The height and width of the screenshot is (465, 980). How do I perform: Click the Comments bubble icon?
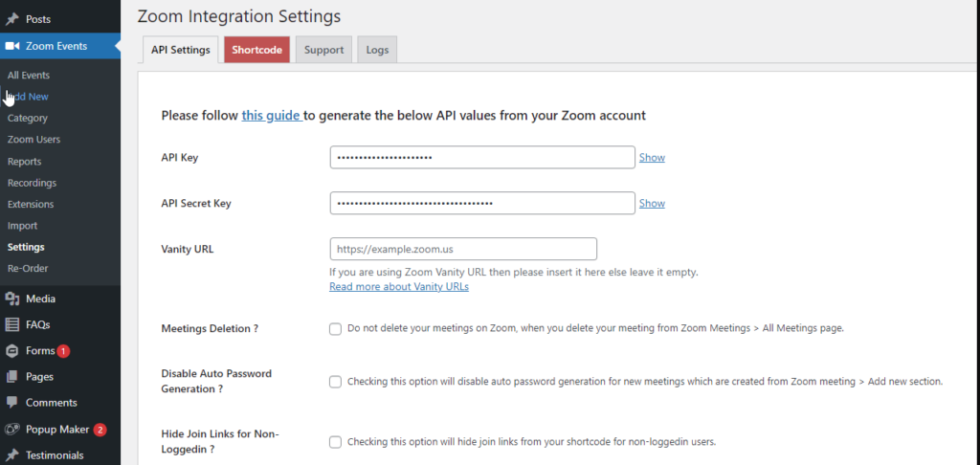pyautogui.click(x=11, y=403)
